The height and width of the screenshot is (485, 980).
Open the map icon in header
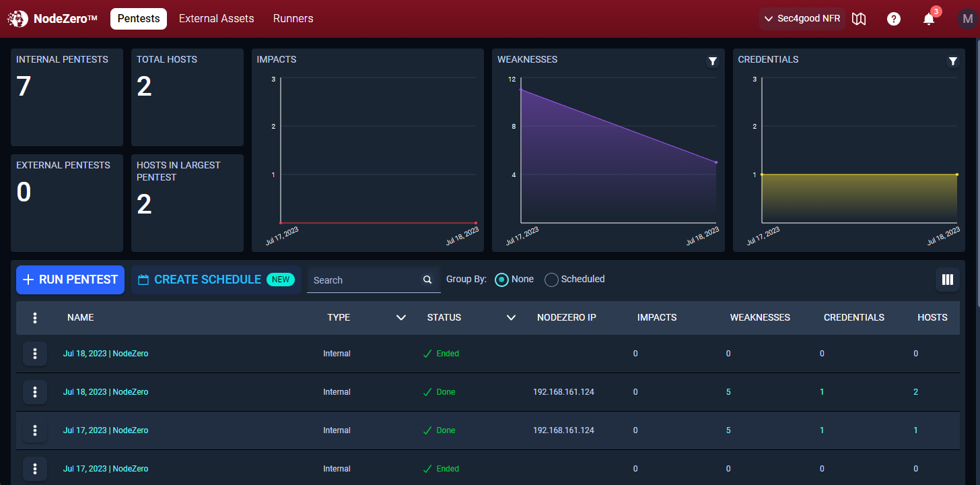pos(859,19)
